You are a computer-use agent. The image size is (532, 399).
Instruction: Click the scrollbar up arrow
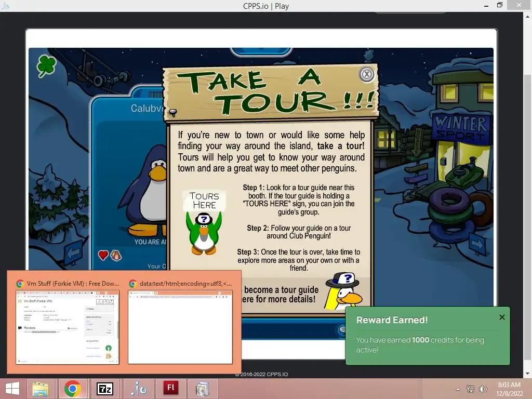[528, 16]
